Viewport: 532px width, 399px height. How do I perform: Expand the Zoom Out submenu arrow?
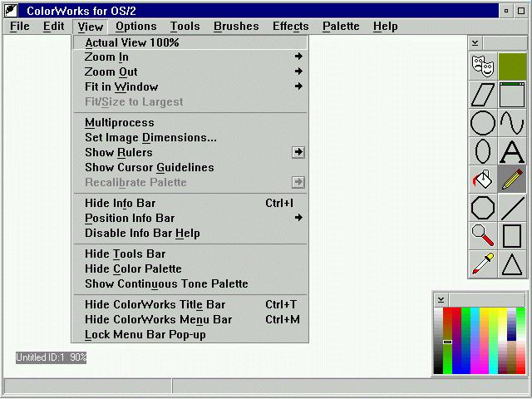[298, 71]
